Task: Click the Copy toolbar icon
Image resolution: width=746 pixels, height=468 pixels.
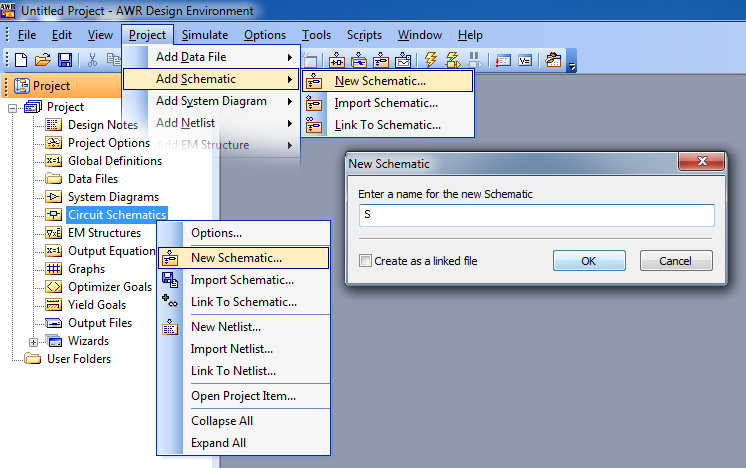Action: (x=114, y=59)
